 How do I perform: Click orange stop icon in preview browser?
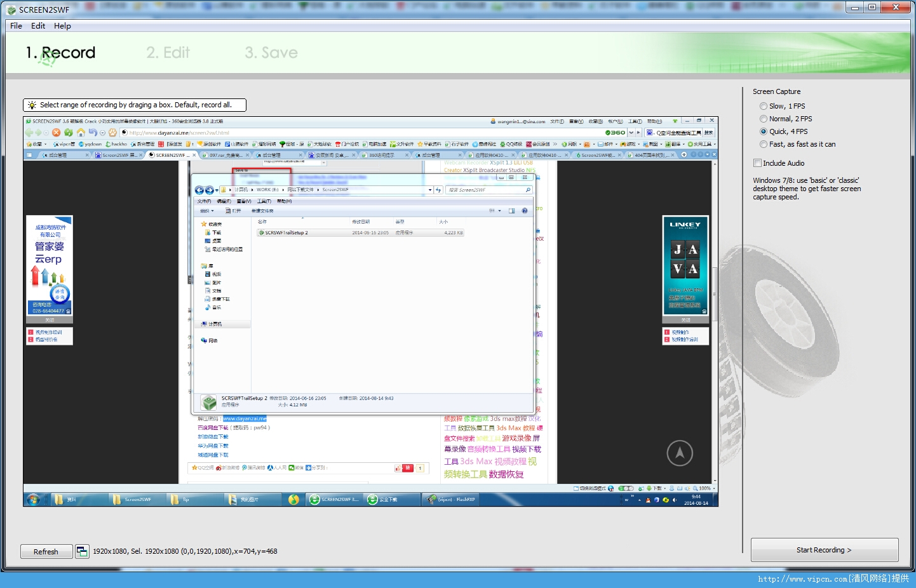tap(56, 133)
